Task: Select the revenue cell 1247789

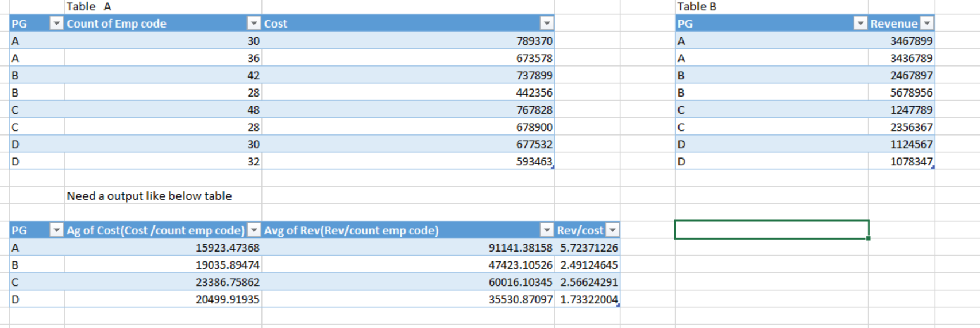Action: (x=901, y=110)
